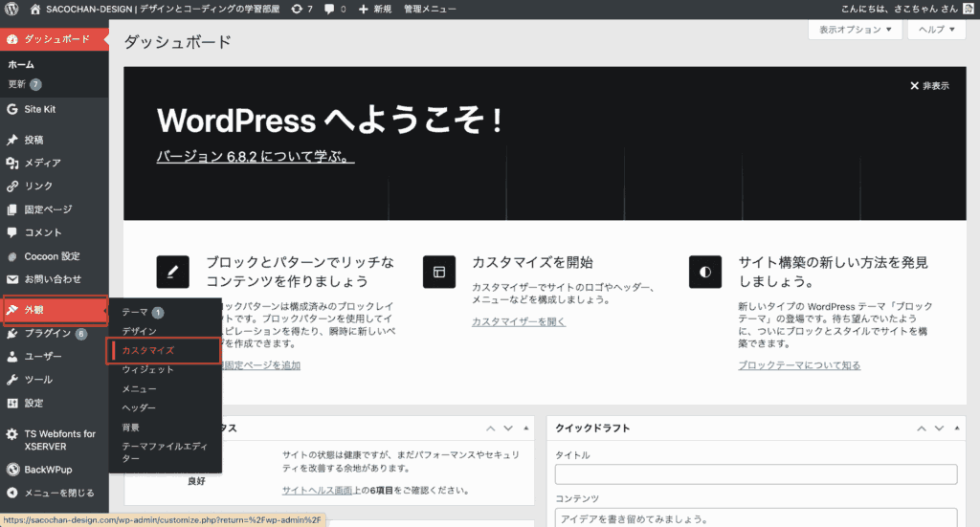Screen dimensions: 980x527
Task: Click the pencil icon in welcome panel
Action: [172, 272]
